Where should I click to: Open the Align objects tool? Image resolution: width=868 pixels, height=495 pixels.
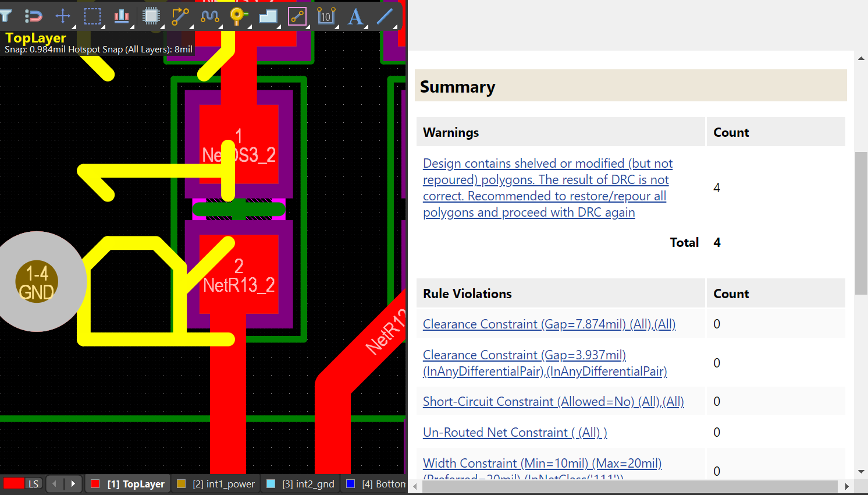click(122, 16)
